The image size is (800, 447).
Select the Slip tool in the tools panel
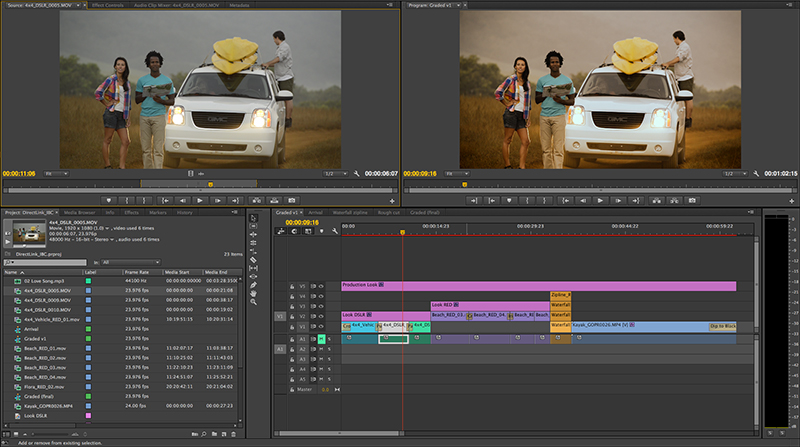(254, 268)
